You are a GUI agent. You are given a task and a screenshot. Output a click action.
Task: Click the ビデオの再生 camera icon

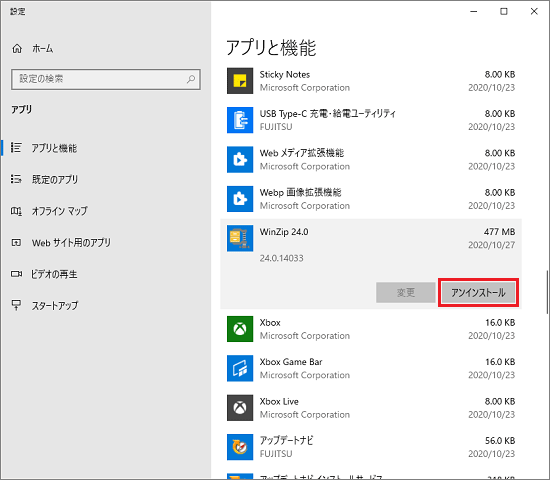coord(16,274)
